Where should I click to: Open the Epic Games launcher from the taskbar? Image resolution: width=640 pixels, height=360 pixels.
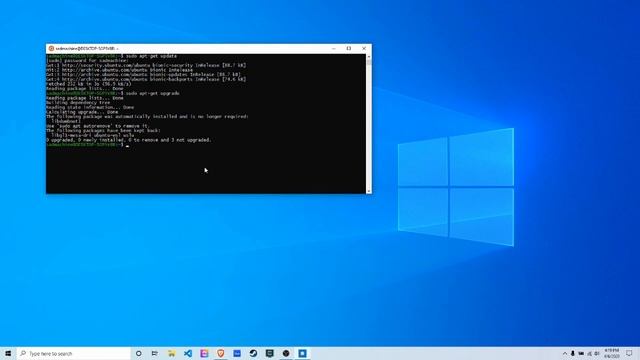coord(269,353)
